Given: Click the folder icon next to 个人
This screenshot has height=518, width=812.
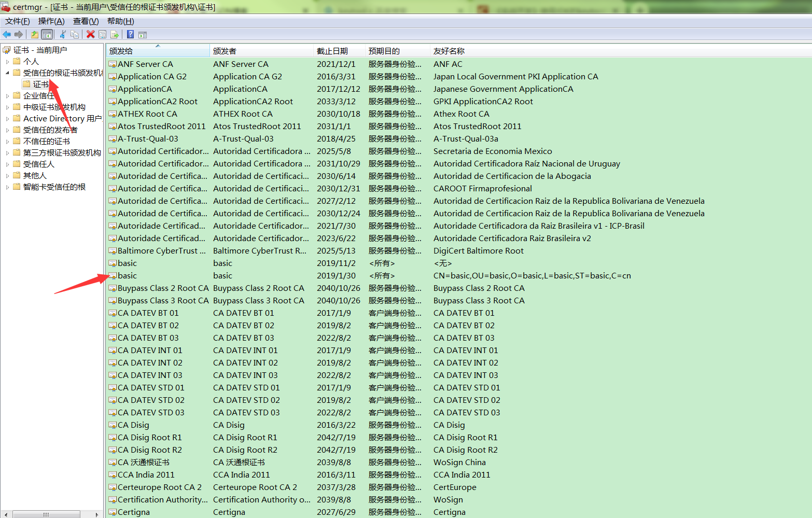Looking at the screenshot, I should pos(17,61).
